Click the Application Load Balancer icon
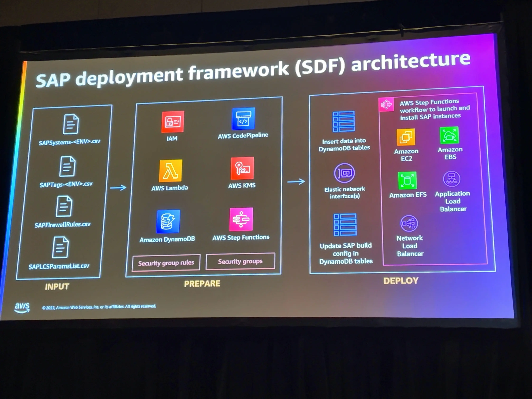532x399 pixels. pyautogui.click(x=452, y=179)
